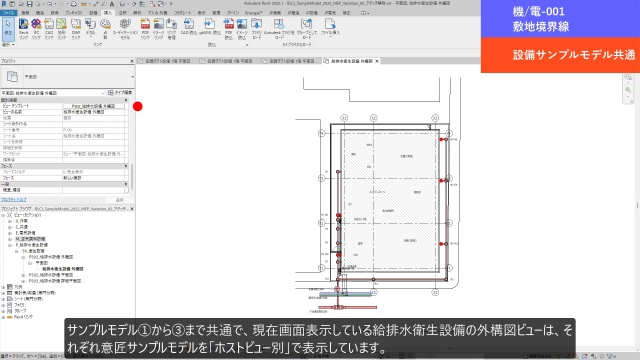Click the Image link (イメージ リンク) tool
Screen dimensions: 640x360
pos(158,29)
